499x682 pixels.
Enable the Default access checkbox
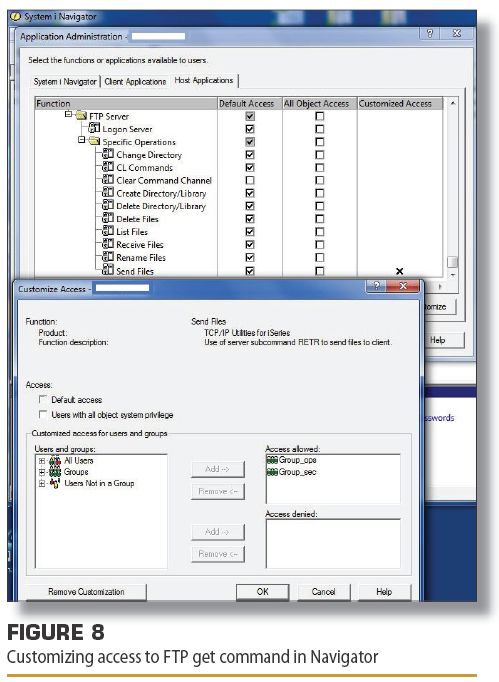(x=43, y=399)
